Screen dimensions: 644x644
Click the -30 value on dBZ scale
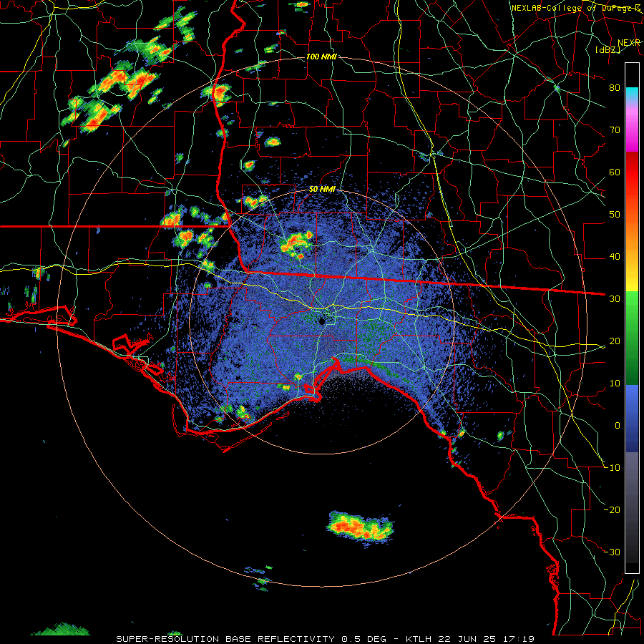(x=612, y=552)
